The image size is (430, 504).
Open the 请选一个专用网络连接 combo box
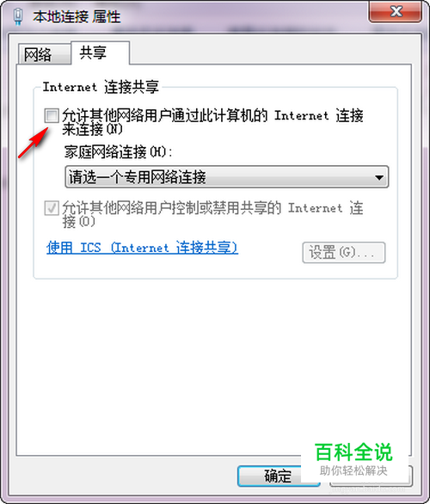point(226,177)
